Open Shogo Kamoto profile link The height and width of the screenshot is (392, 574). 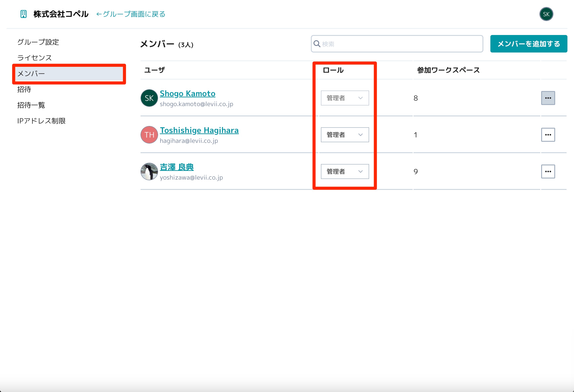coord(187,94)
